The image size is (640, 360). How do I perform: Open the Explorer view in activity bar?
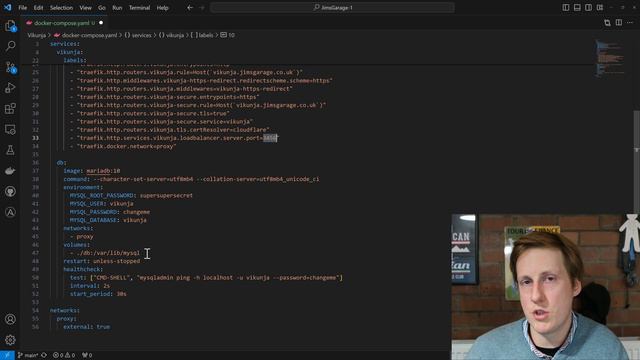click(x=10, y=26)
